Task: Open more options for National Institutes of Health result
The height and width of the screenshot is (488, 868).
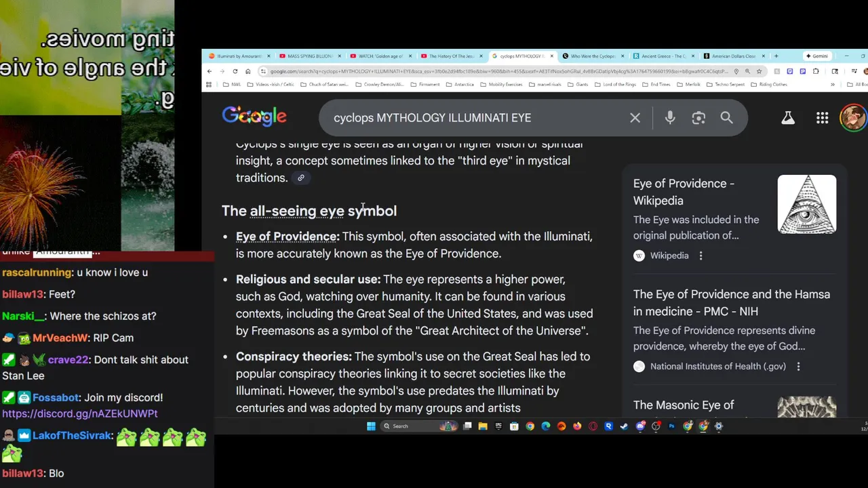Action: (798, 367)
